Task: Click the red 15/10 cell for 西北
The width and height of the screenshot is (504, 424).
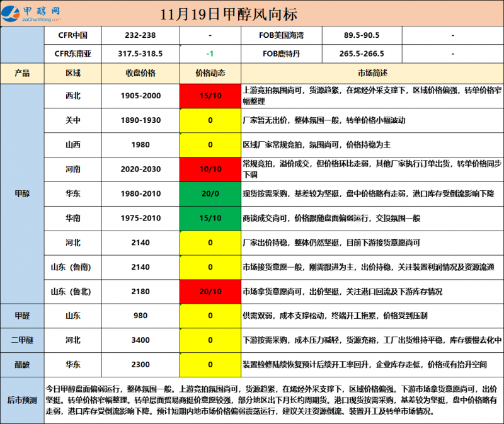Action: (x=210, y=96)
